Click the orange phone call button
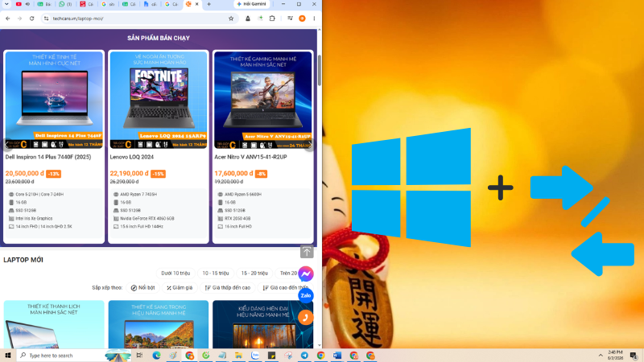Viewport: 644px width, 362px height. pos(306,317)
